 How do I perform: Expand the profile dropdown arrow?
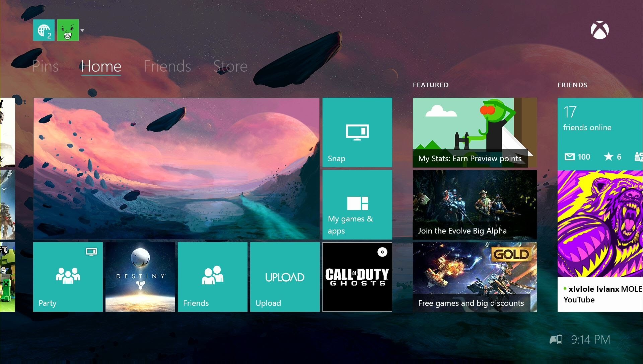tap(82, 30)
